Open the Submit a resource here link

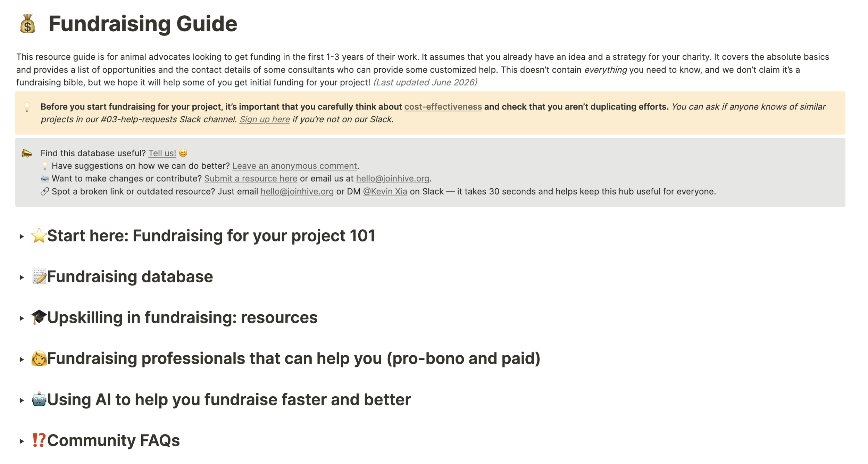251,179
